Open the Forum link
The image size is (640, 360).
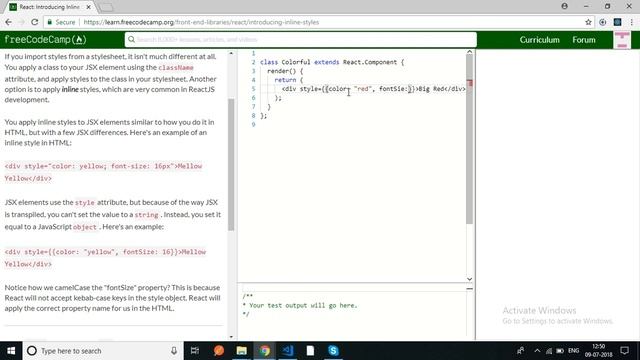[x=584, y=40]
